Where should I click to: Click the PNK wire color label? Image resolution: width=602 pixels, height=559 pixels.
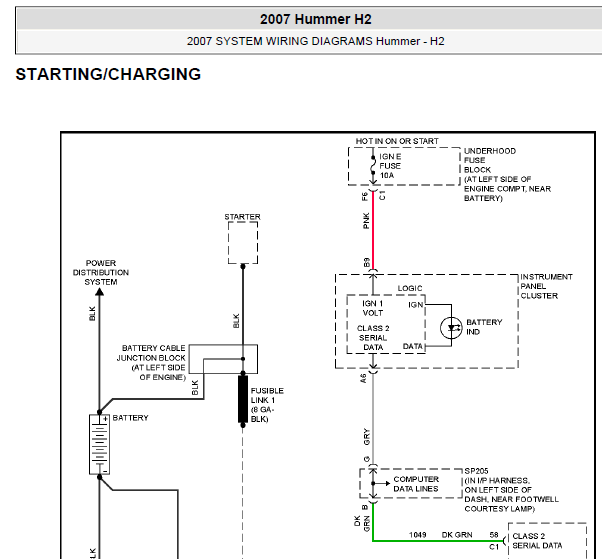click(x=366, y=221)
